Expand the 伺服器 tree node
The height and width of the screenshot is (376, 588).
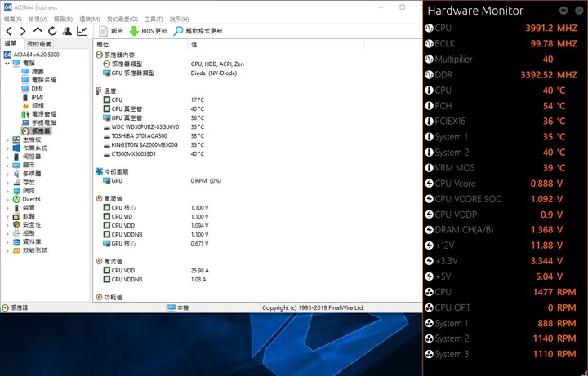coord(7,157)
